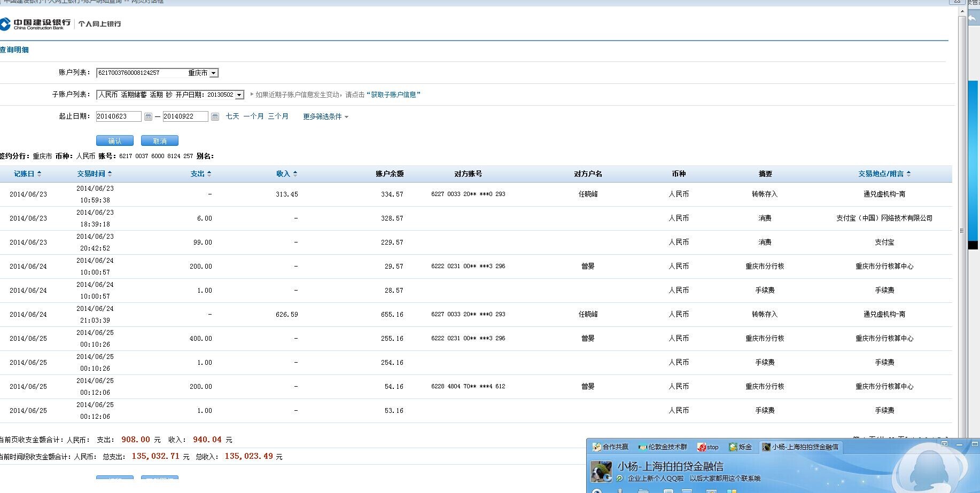The height and width of the screenshot is (493, 980).
Task: Click the start date input field
Action: 118,116
